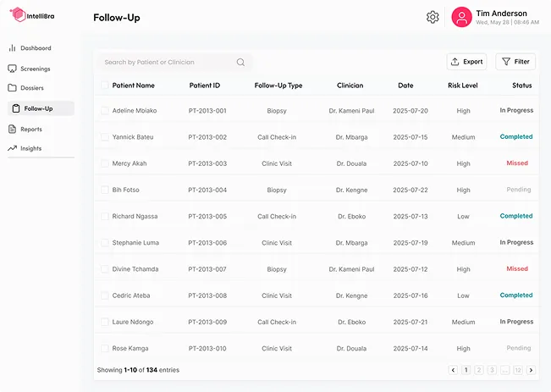Image resolution: width=551 pixels, height=392 pixels.
Task: Click Tim Anderson's profile avatar
Action: [x=461, y=17]
